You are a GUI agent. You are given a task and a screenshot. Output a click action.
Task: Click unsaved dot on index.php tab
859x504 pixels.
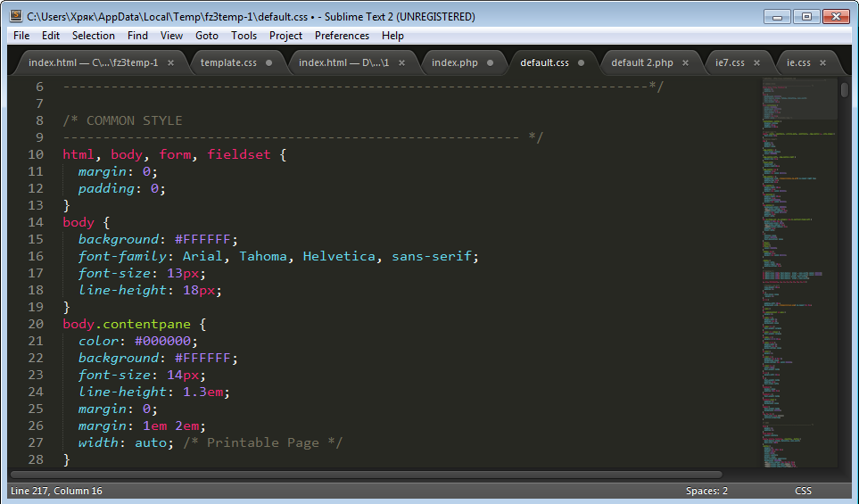coord(491,62)
